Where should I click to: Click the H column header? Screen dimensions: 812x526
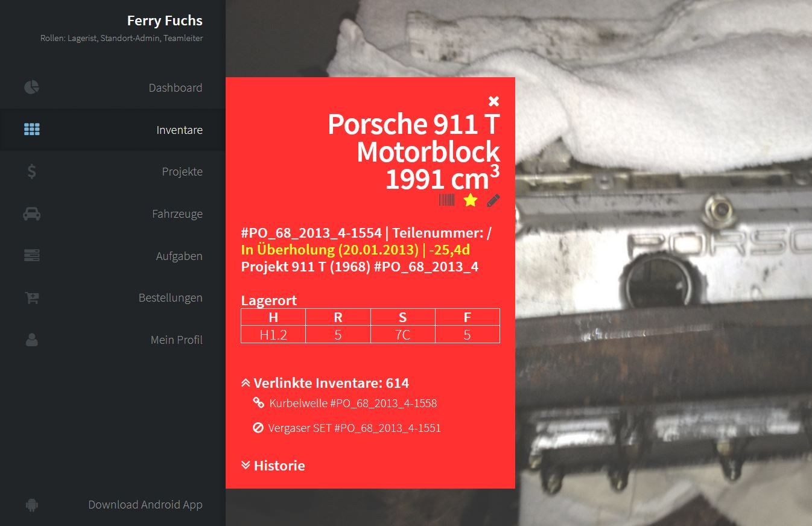pos(273,317)
